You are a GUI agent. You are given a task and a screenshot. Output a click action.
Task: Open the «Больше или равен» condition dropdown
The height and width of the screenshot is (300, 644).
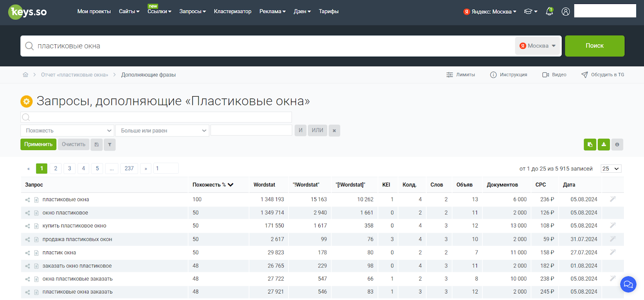(x=162, y=130)
